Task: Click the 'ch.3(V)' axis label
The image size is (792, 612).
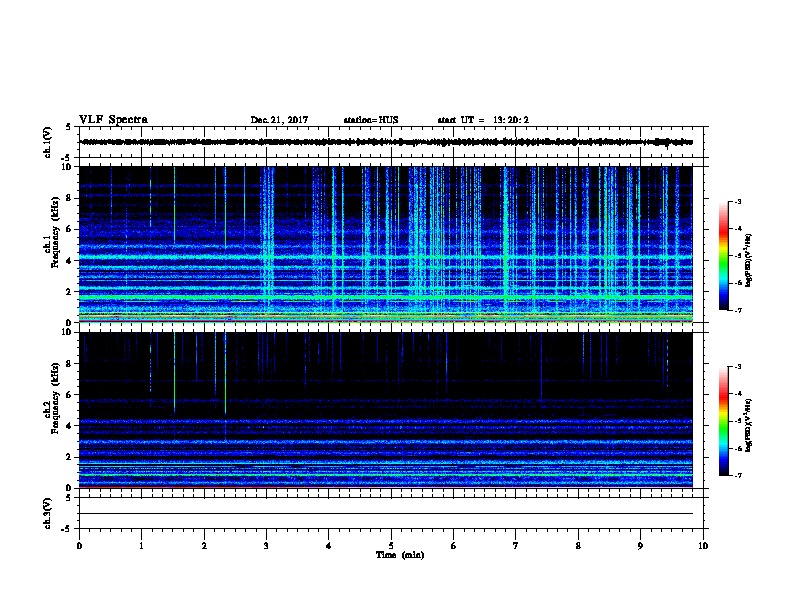Action: (48, 513)
